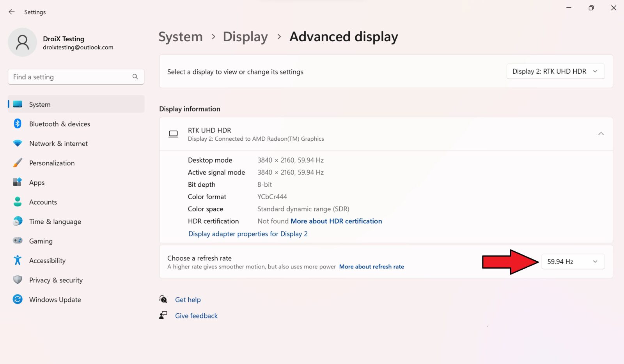Select the Bluetooth & devices icon in sidebar
This screenshot has height=364, width=624.
coord(18,124)
